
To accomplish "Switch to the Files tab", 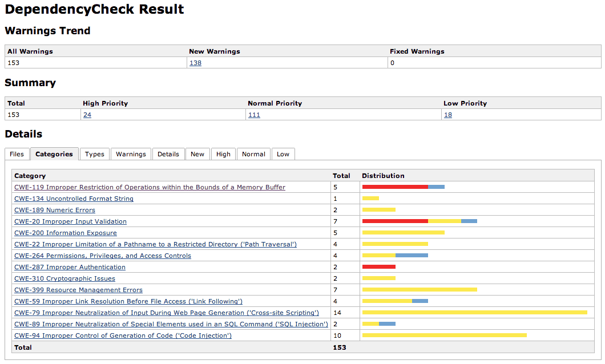I will point(17,154).
